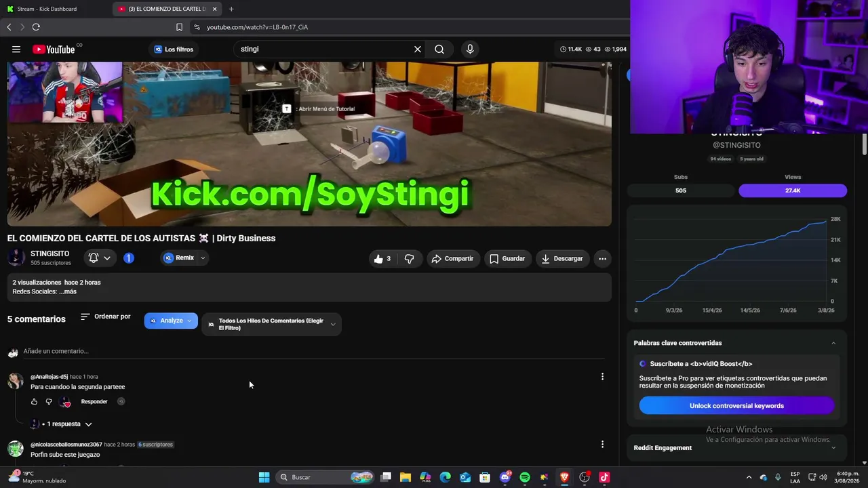Dislike the AnaRojas comment

tap(49, 401)
